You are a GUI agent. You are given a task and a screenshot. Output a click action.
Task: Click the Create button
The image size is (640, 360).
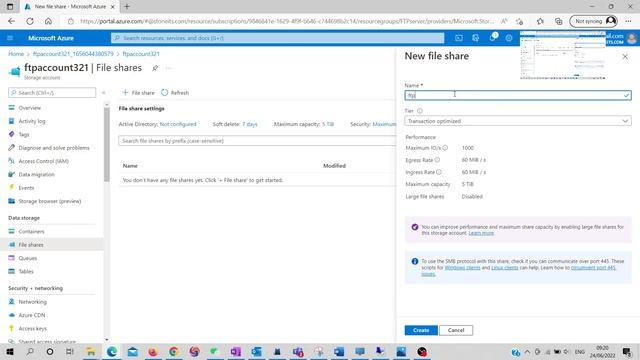[x=421, y=330]
